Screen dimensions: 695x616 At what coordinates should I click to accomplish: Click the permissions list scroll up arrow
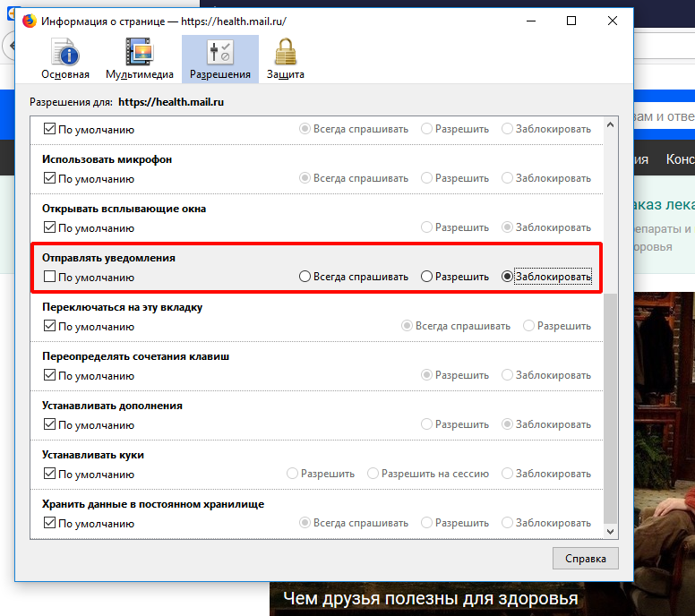610,125
